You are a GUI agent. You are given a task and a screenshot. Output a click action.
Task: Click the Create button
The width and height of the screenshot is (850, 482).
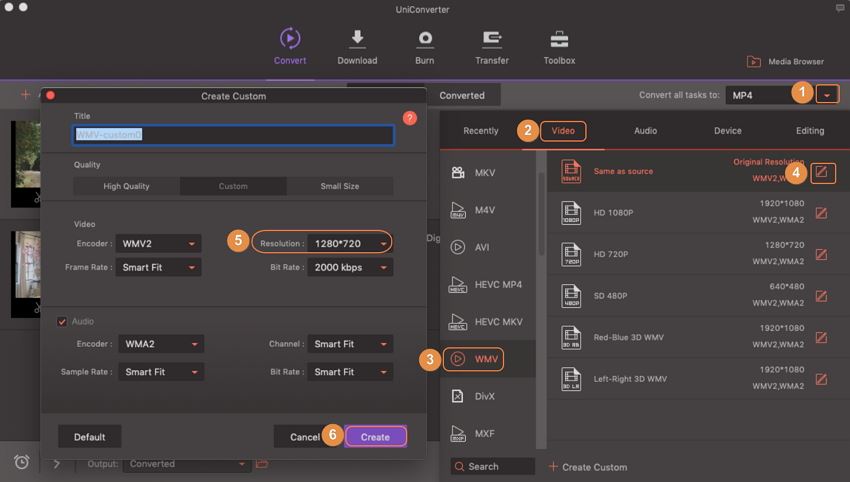tap(375, 437)
